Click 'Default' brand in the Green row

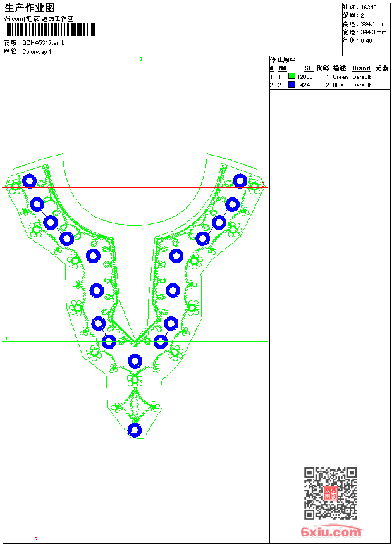361,77
